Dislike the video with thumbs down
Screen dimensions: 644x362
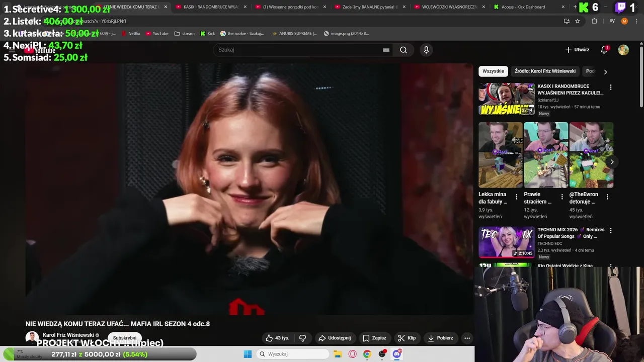pyautogui.click(x=302, y=338)
